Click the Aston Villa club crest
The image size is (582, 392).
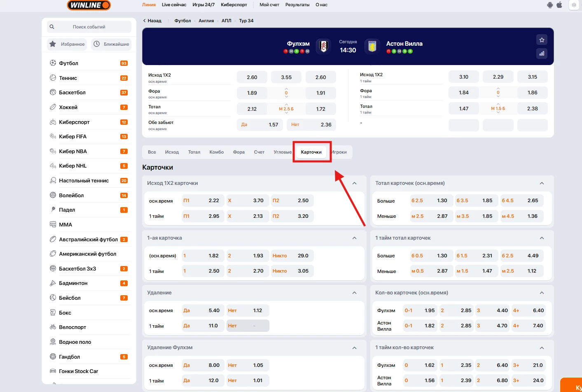pos(372,47)
